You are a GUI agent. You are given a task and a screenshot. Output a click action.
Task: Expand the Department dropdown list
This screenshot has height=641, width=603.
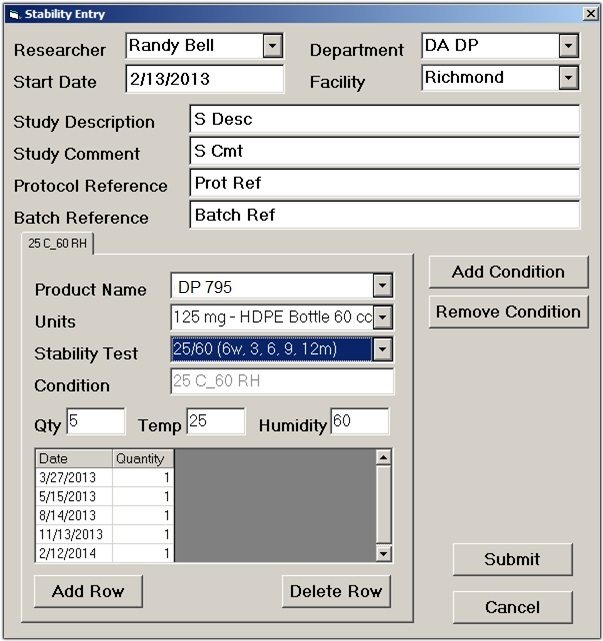click(568, 46)
